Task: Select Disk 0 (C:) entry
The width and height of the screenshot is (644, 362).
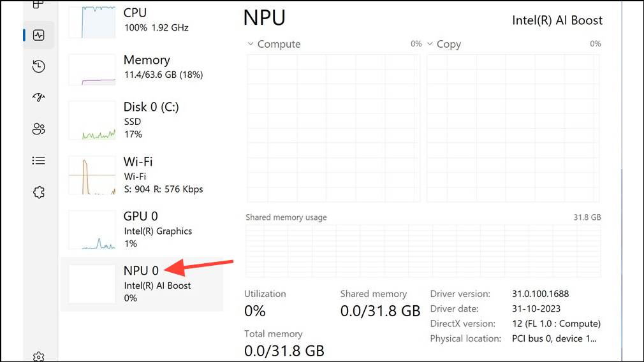Action: [x=142, y=120]
